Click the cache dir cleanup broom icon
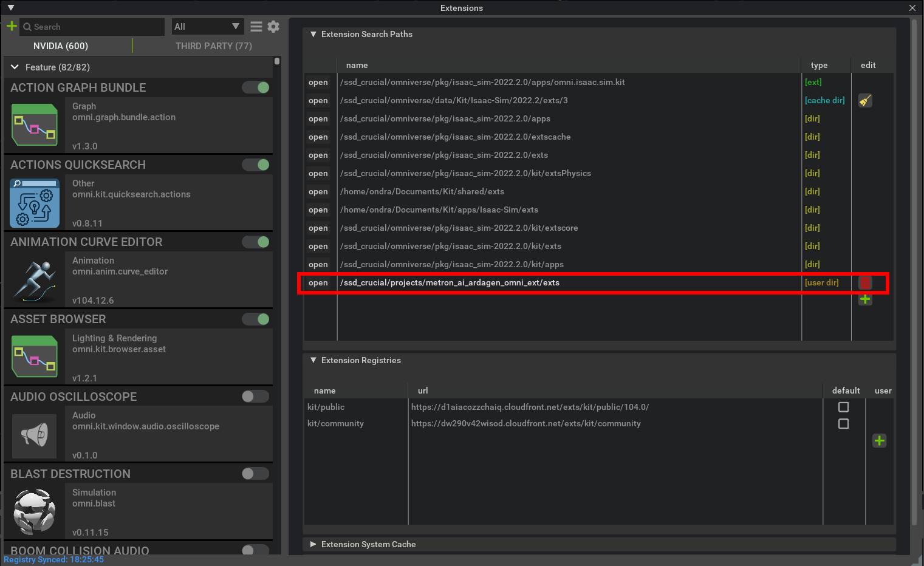The width and height of the screenshot is (924, 566). (x=865, y=100)
